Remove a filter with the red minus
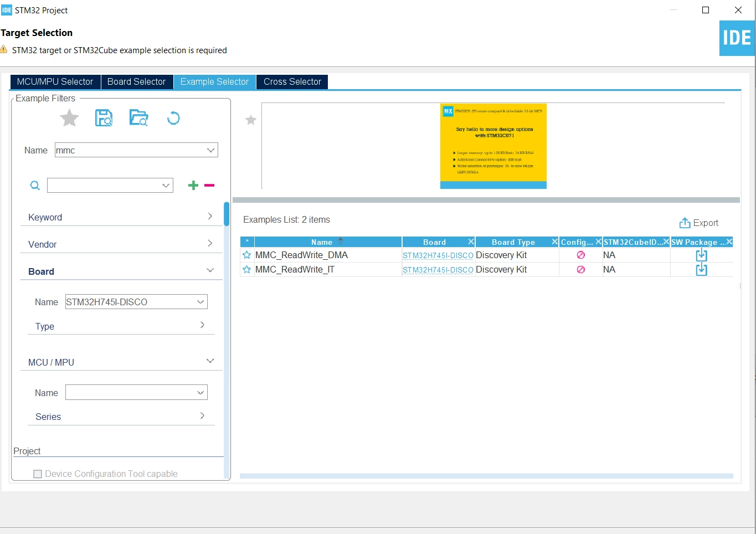Image resolution: width=756 pixels, height=534 pixels. [x=209, y=186]
